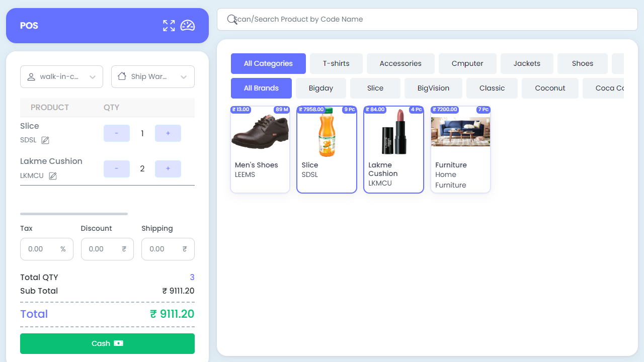Switch to the All Categories tab
The height and width of the screenshot is (362, 644).
(x=268, y=63)
